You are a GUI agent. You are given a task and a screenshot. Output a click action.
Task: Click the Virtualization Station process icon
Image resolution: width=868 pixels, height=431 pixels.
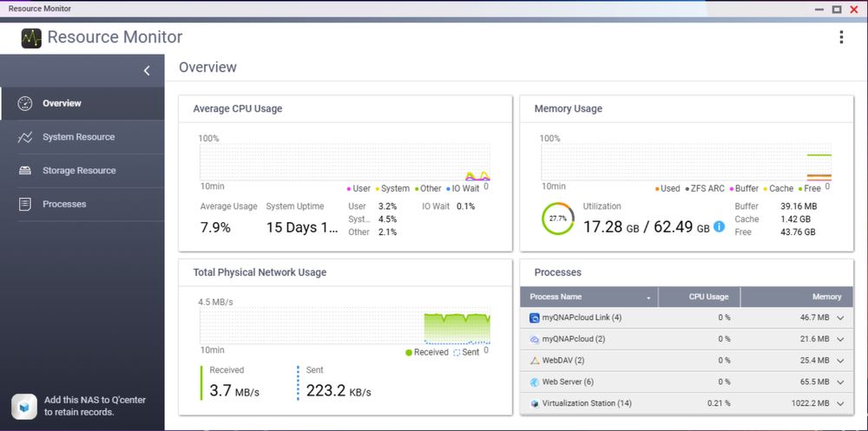535,404
